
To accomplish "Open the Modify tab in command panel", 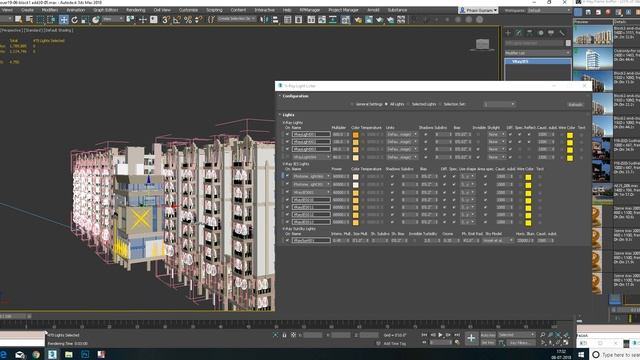I will pos(518,33).
